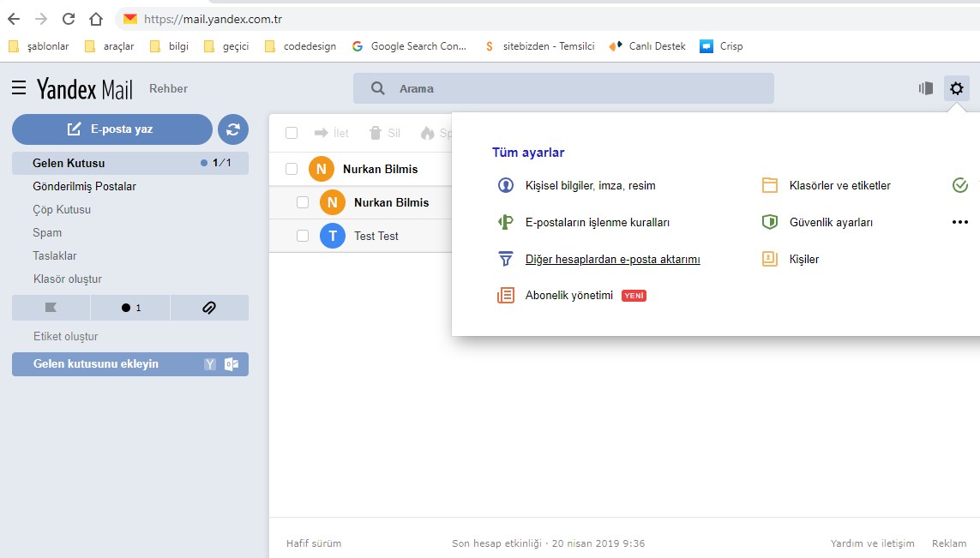The image size is (980, 558).
Task: Click the security shield icon
Action: point(770,222)
